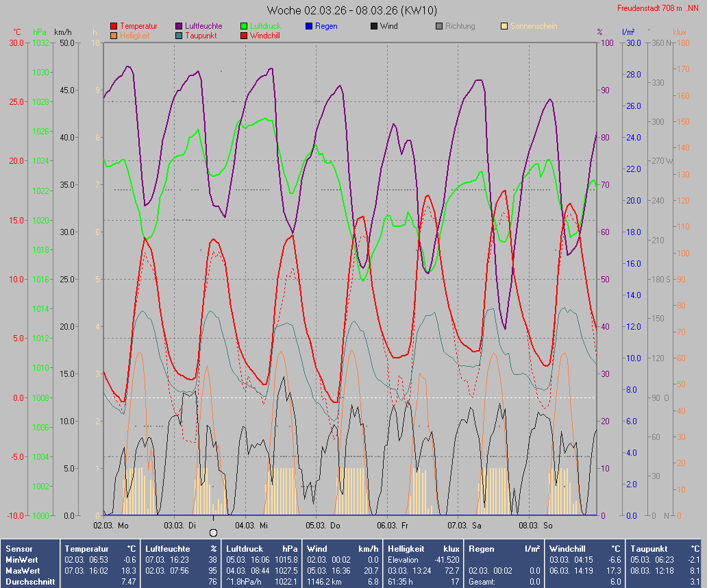Viewport: 707px width, 588px height.
Task: Click the purple Luftfeuchte legend swatch
Action: [x=179, y=26]
